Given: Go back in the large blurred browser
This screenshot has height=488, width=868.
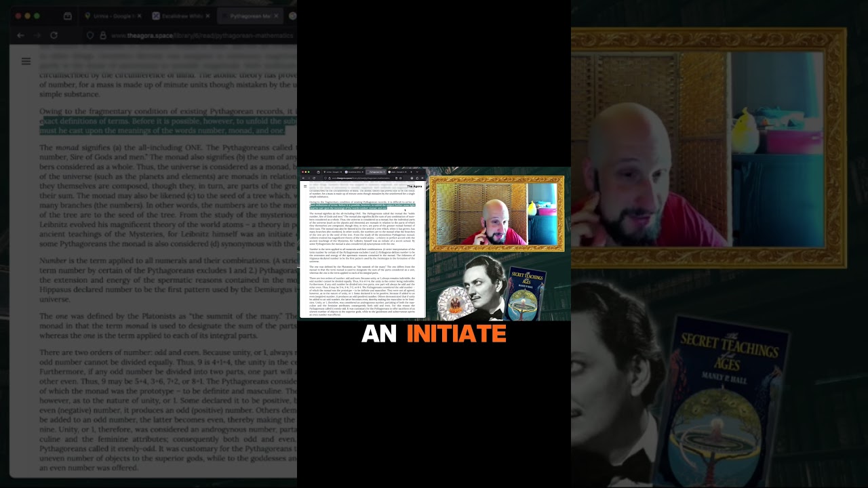Looking at the screenshot, I should click(20, 35).
